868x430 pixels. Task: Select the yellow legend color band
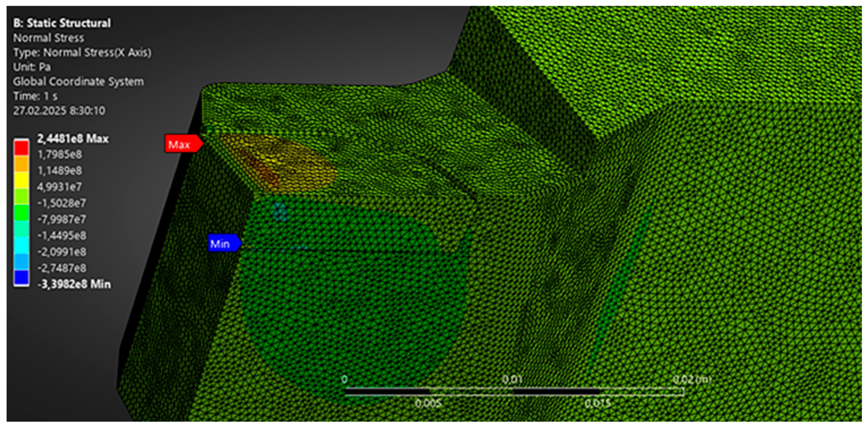click(x=21, y=180)
